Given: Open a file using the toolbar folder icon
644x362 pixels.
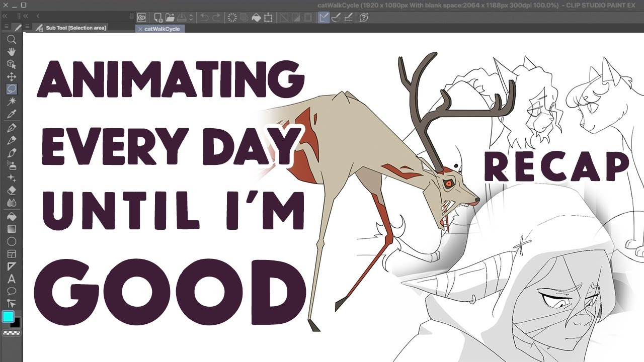Looking at the screenshot, I should [170, 18].
